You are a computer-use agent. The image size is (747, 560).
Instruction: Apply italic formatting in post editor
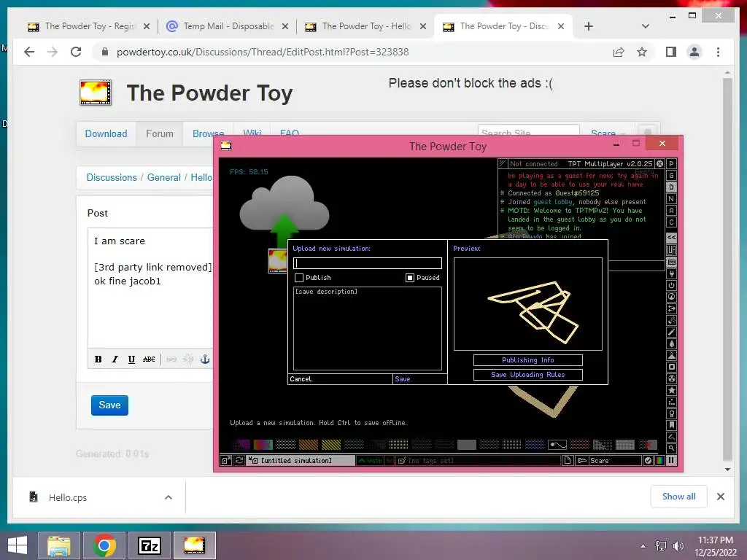point(115,359)
